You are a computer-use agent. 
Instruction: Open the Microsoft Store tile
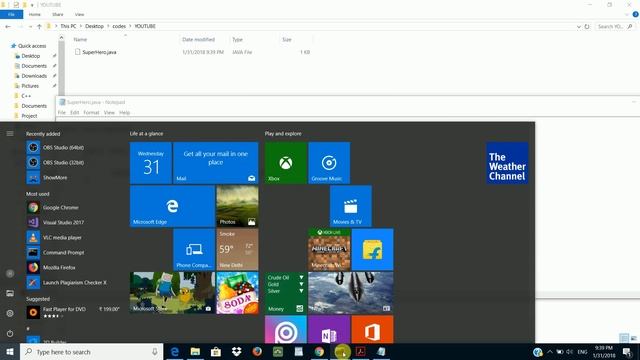coord(172,293)
